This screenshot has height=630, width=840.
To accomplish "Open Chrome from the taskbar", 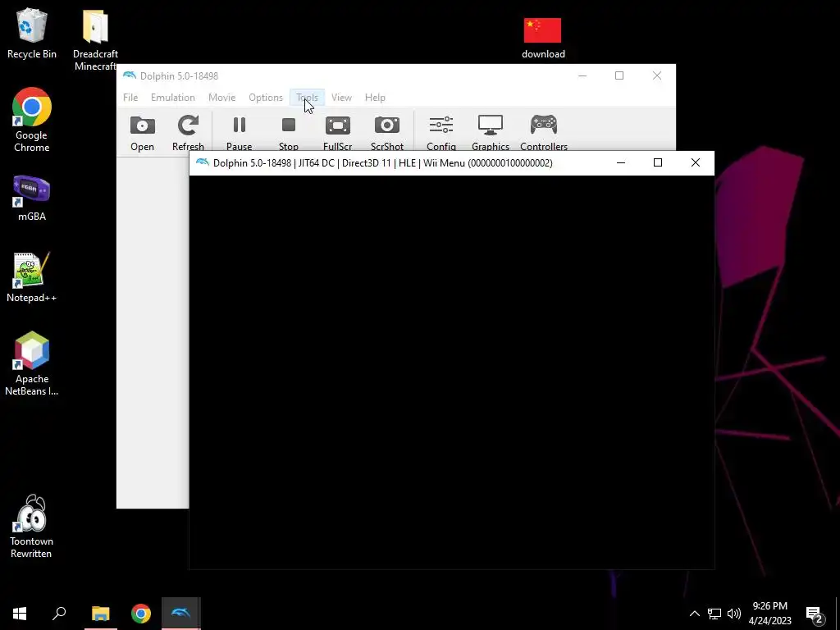I will (141, 614).
